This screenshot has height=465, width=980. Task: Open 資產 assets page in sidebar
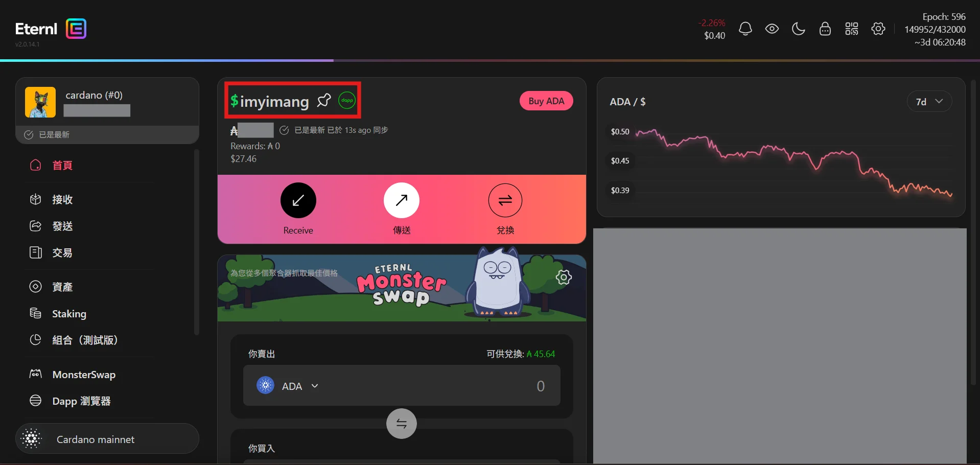[62, 287]
